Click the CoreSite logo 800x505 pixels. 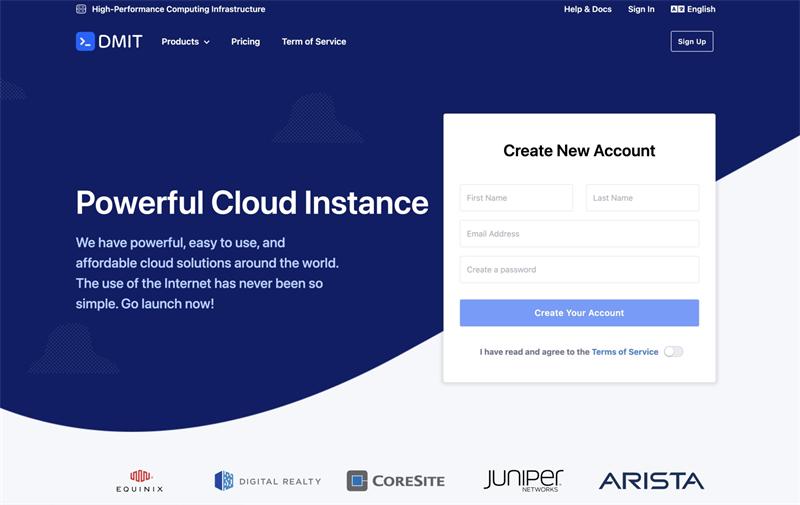click(x=396, y=481)
